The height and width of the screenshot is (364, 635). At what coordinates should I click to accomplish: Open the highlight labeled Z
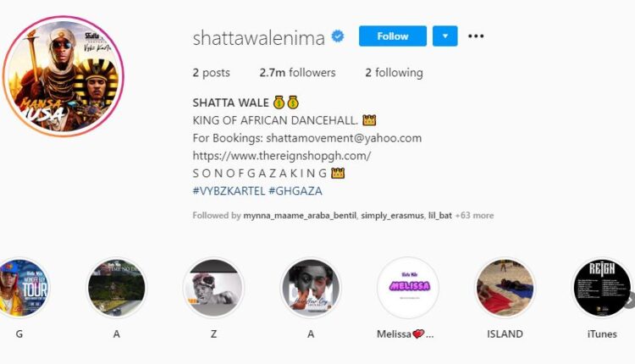[x=213, y=288]
